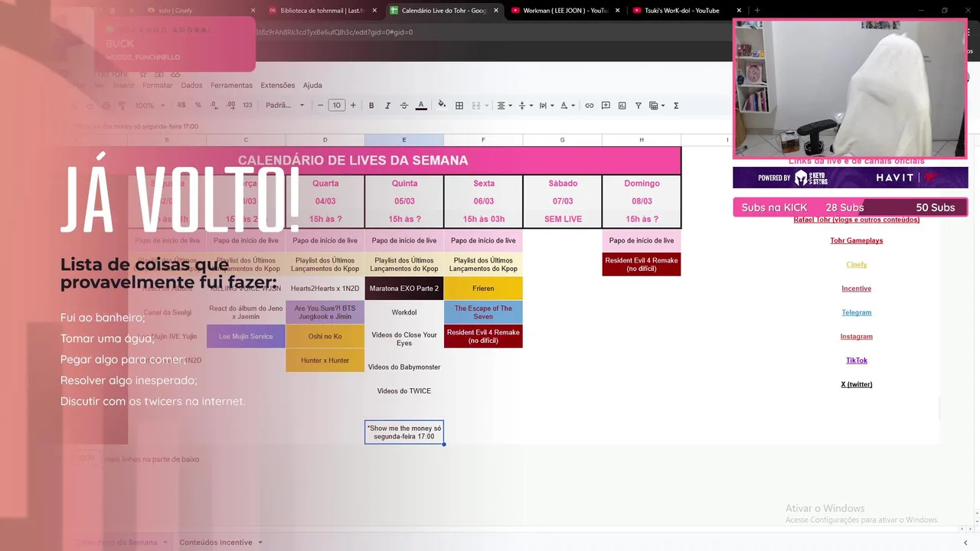Open the TikTok link
Viewport: 980px width, 551px height.
click(856, 360)
